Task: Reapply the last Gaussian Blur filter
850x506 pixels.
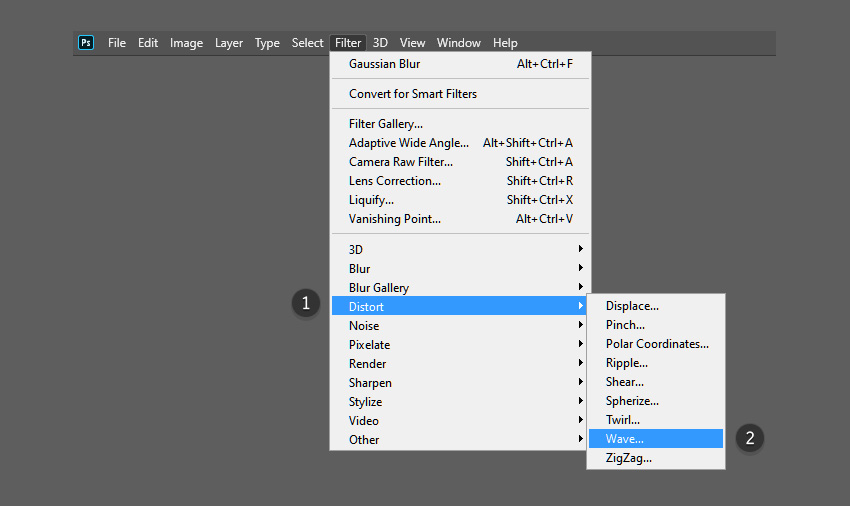Action: [461, 64]
